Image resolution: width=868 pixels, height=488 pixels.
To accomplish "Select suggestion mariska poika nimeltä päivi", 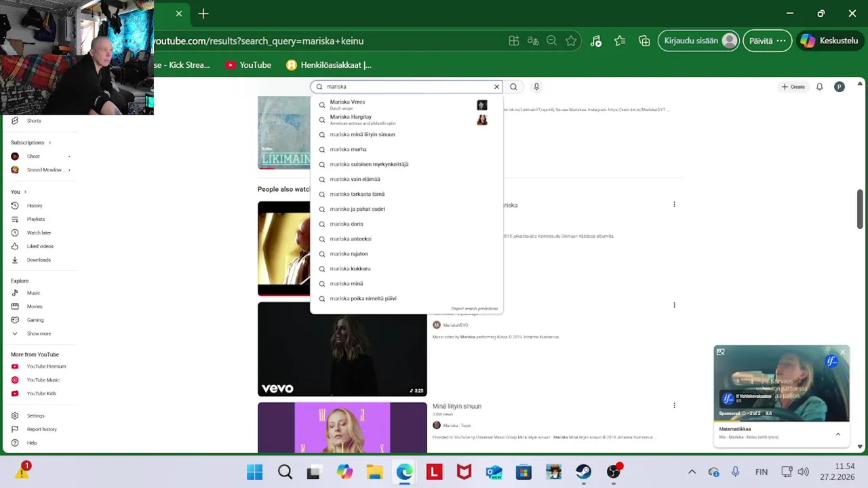I will (407, 298).
